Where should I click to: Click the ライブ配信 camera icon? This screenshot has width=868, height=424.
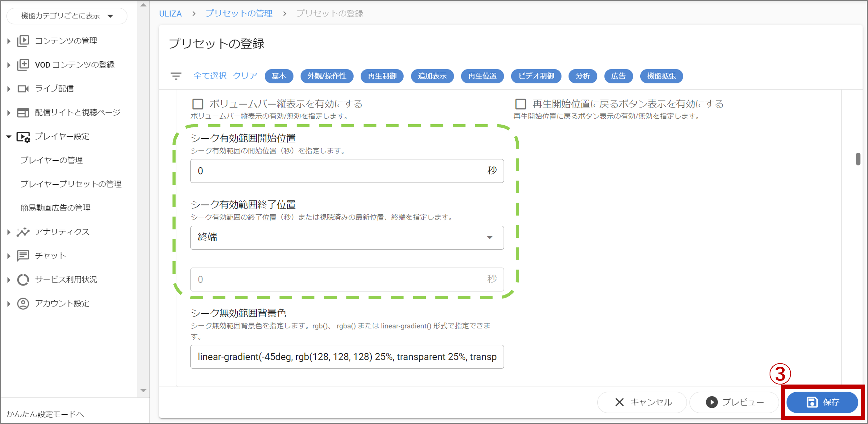tap(23, 89)
